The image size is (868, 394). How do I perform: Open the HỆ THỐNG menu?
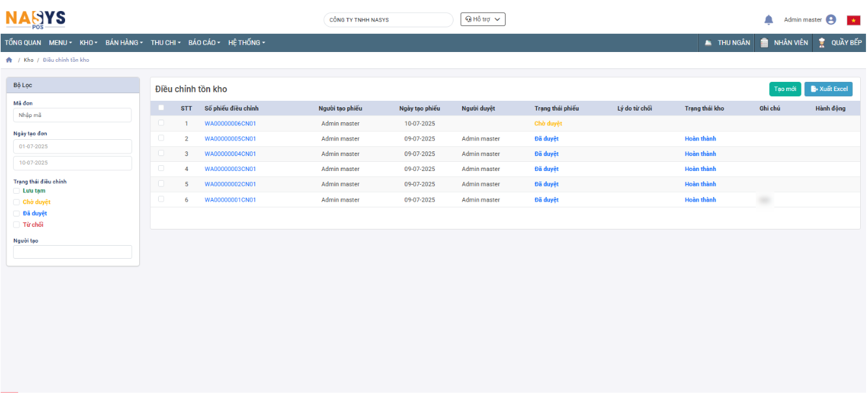click(x=247, y=43)
